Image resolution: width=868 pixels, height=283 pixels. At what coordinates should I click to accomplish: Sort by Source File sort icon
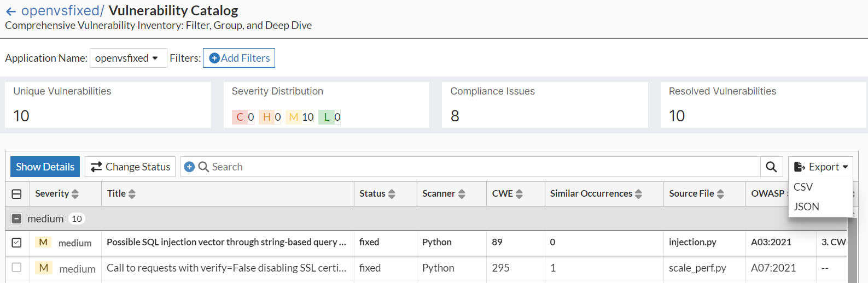(720, 194)
